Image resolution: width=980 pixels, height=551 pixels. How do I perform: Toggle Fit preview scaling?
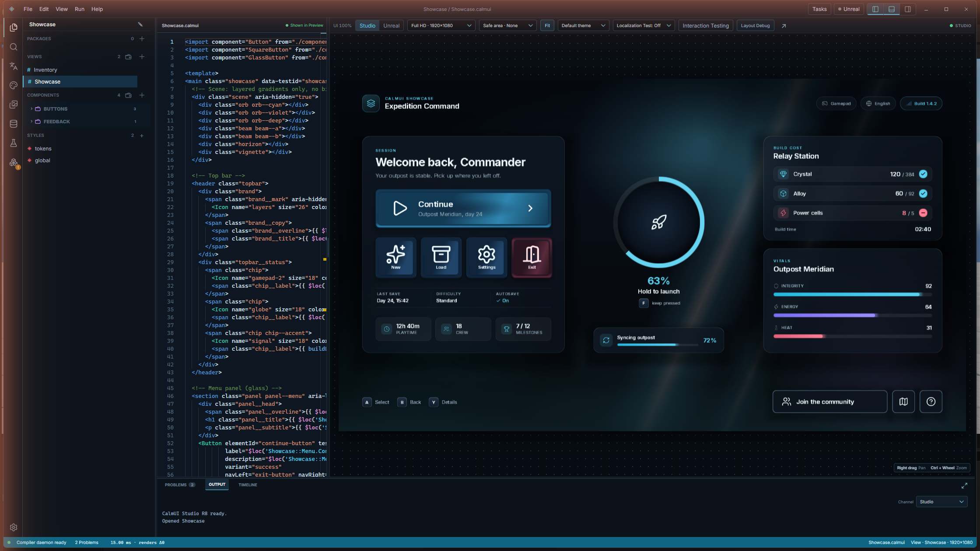[x=547, y=26]
